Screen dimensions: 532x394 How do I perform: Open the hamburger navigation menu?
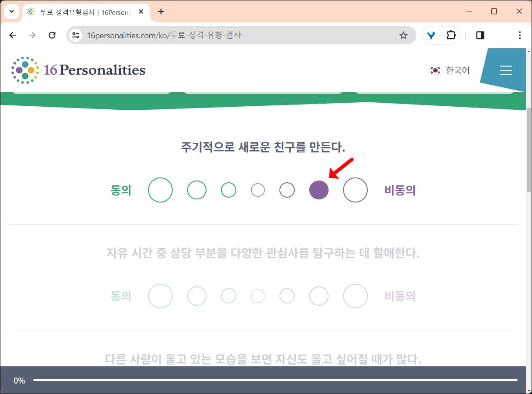(506, 70)
